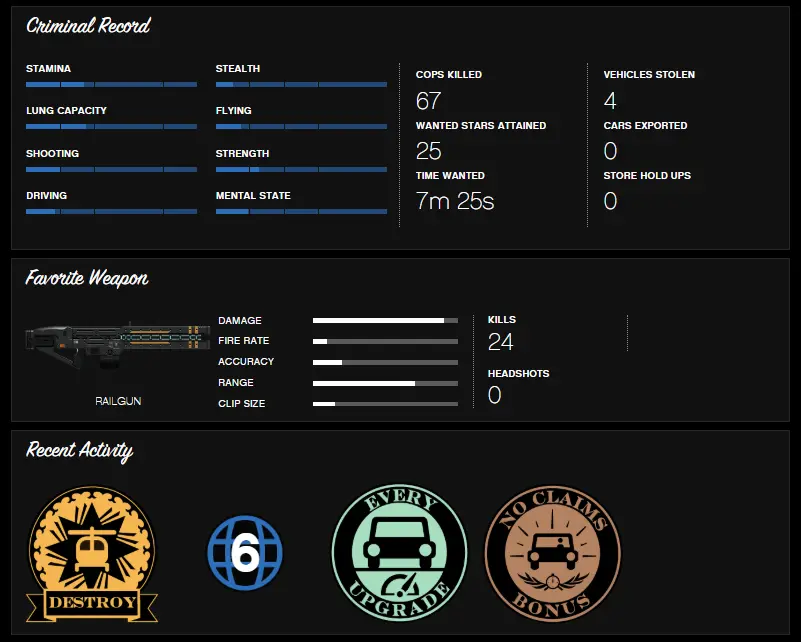This screenshot has width=801, height=642.
Task: Click the weapon Kills value 24
Action: (500, 342)
